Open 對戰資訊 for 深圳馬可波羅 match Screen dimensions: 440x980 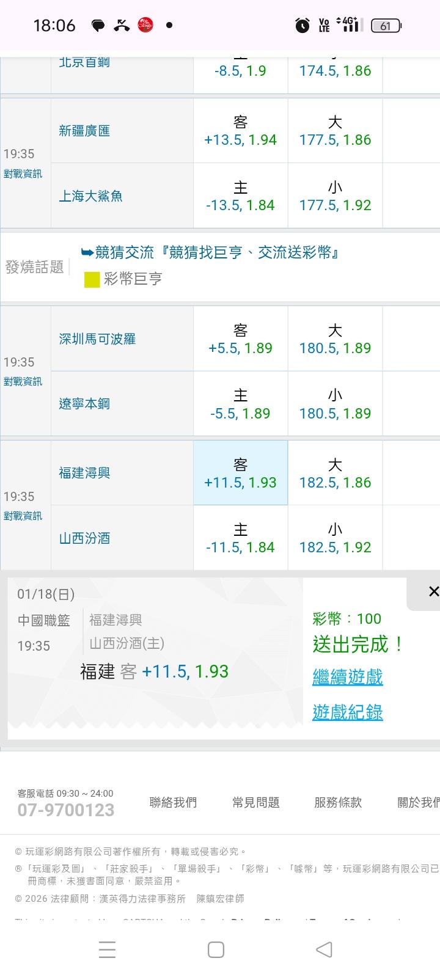pos(23,382)
